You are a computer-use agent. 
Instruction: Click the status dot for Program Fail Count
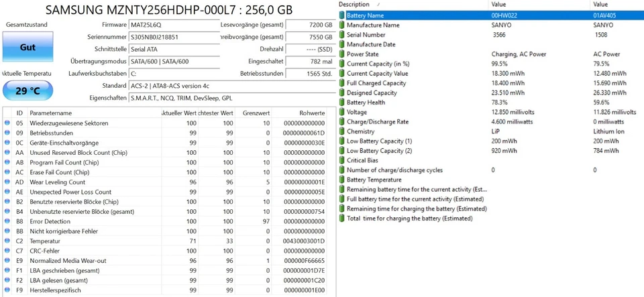coord(7,162)
